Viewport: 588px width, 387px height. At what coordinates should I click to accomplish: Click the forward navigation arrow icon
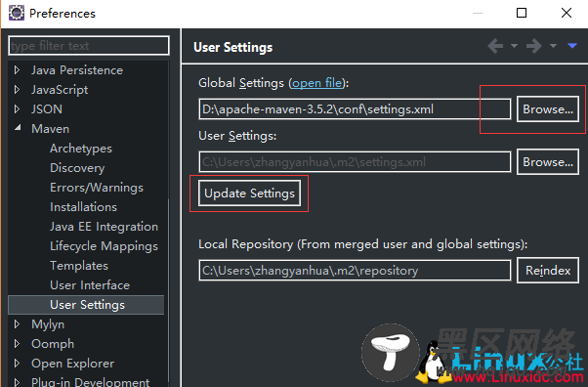534,46
